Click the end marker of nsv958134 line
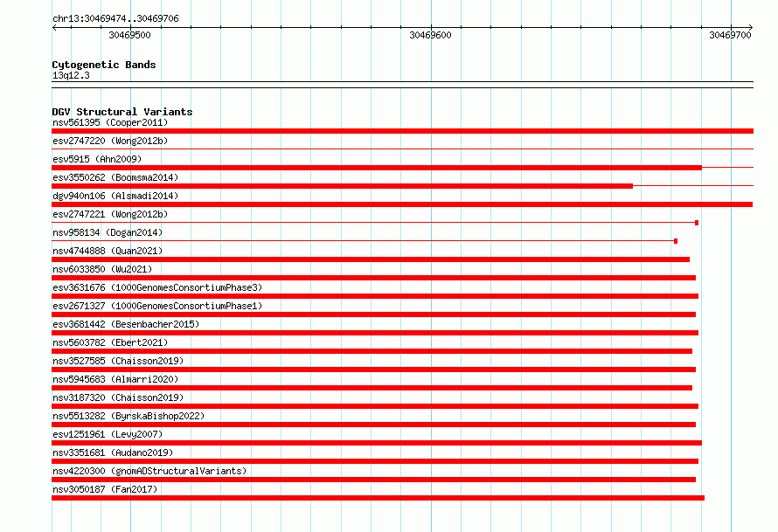 point(676,241)
